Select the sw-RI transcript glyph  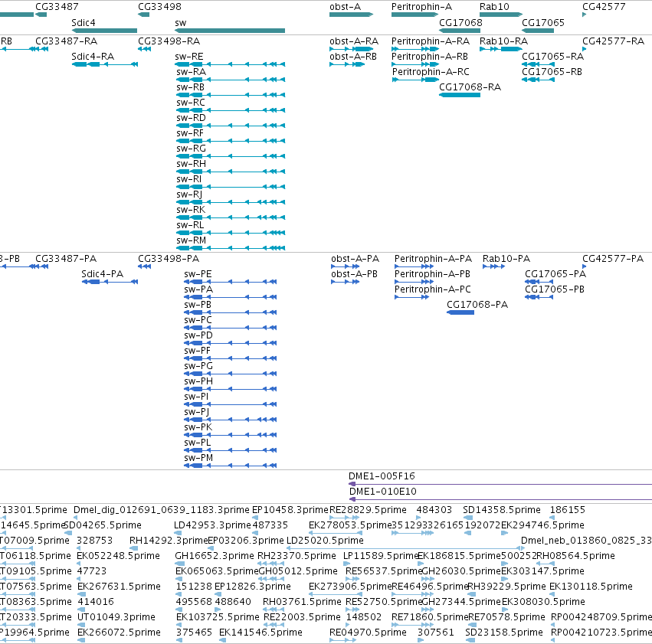coord(231,187)
